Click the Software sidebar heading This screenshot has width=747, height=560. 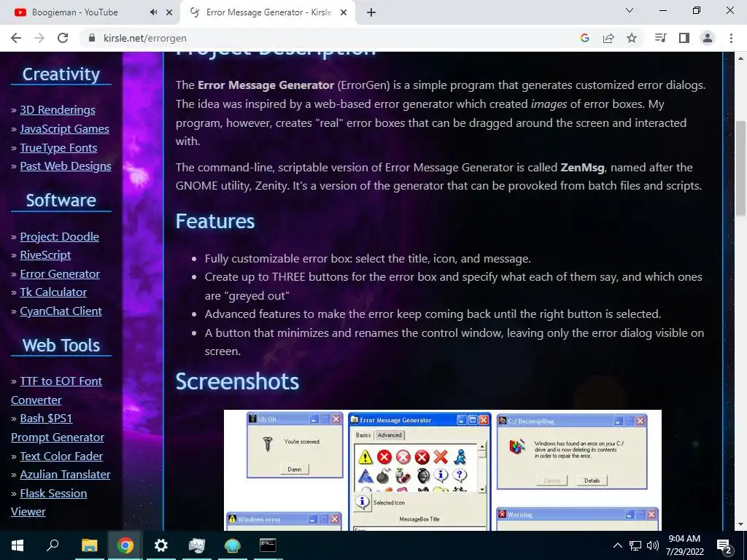point(61,201)
